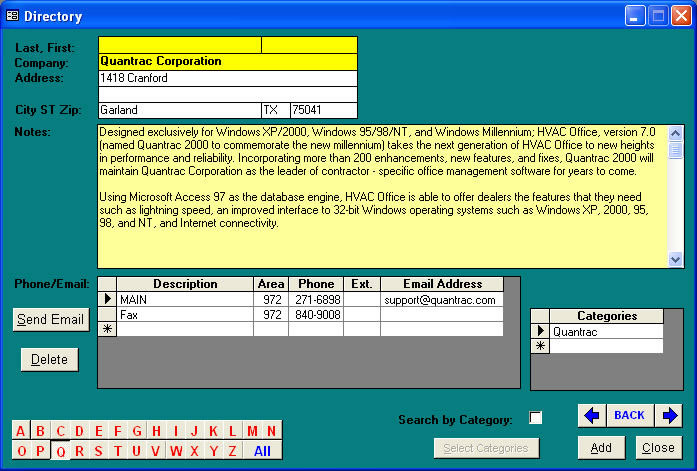This screenshot has height=471, width=697.
Task: Click the new phone record asterisk selector
Action: (106, 329)
